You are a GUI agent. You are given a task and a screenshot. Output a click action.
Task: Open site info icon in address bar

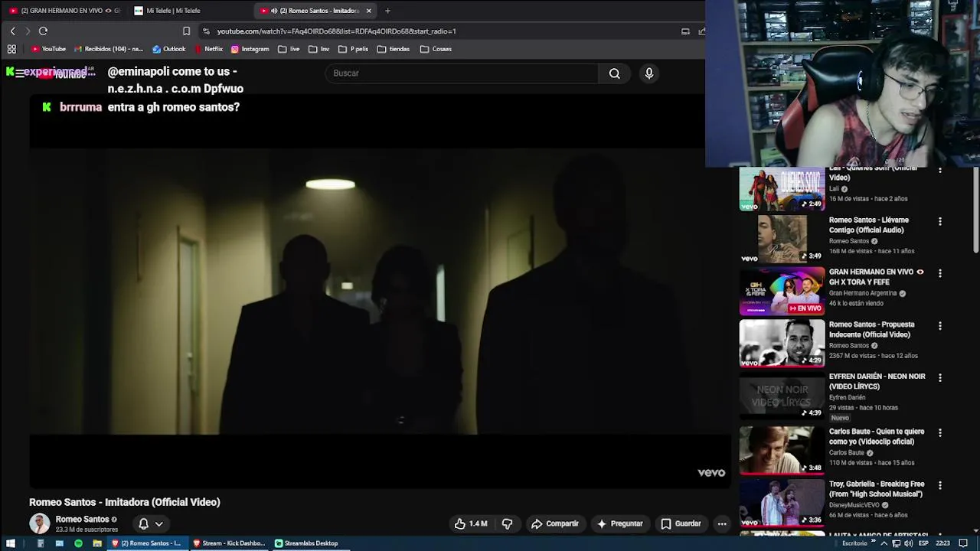coord(206,31)
